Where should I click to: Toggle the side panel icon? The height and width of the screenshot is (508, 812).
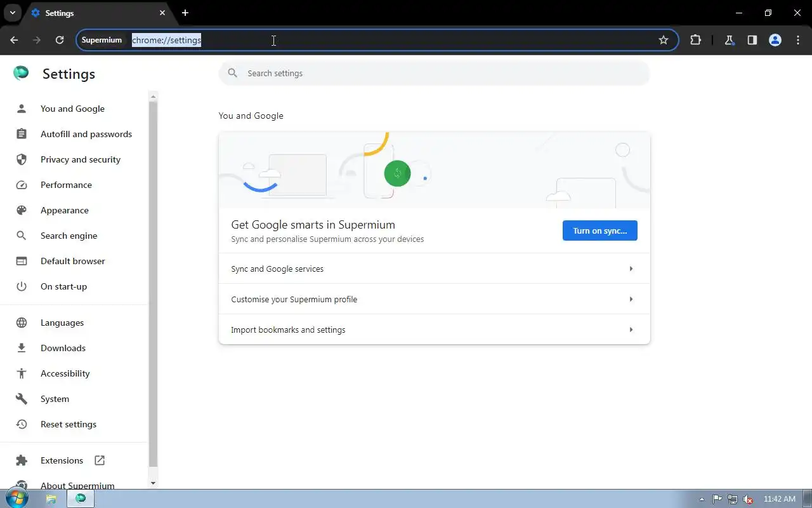pos(752,40)
